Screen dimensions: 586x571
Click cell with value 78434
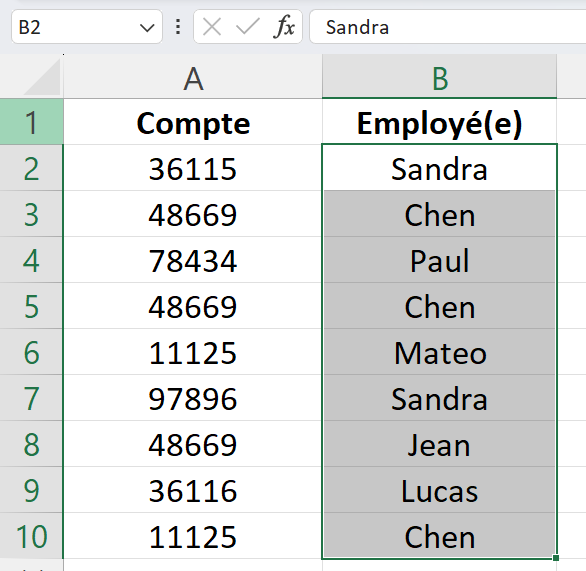(193, 260)
